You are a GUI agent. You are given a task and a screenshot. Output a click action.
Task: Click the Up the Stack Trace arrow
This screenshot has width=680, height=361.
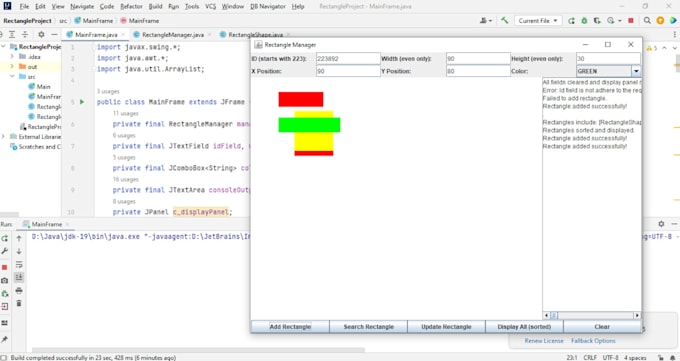19,238
